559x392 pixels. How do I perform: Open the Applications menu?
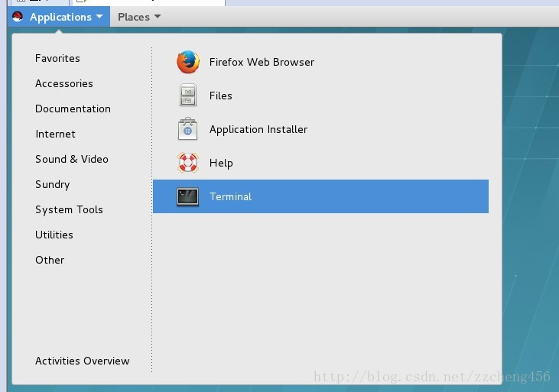(x=59, y=17)
